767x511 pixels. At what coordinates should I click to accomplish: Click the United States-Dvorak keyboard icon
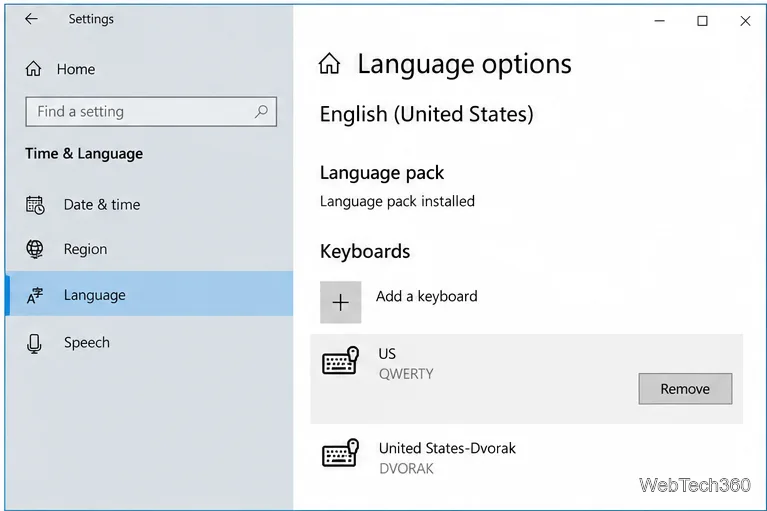tap(340, 453)
